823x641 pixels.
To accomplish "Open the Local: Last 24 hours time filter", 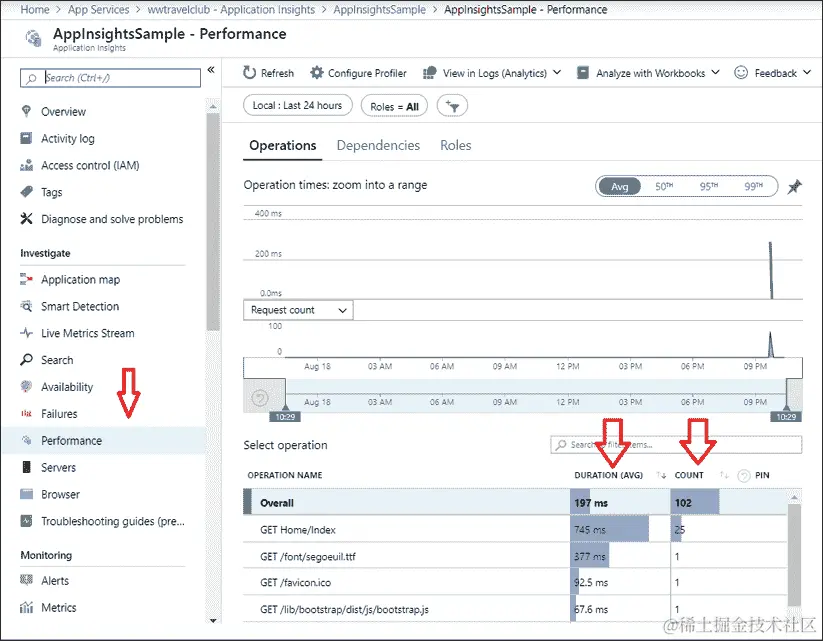I will pos(298,106).
